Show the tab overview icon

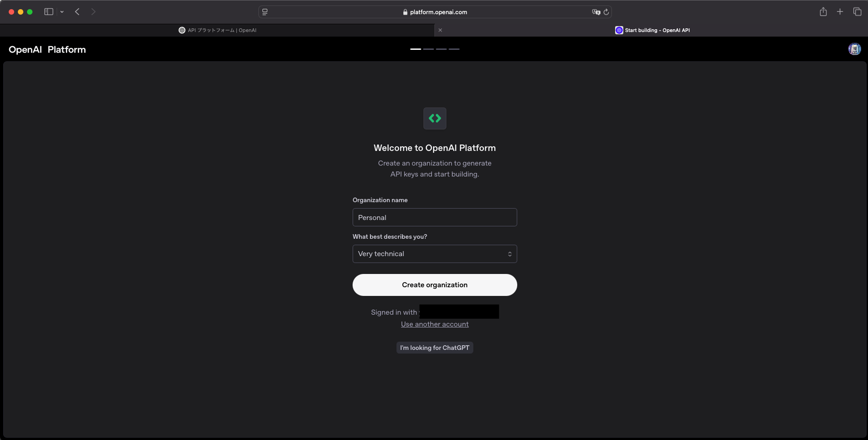pos(857,12)
